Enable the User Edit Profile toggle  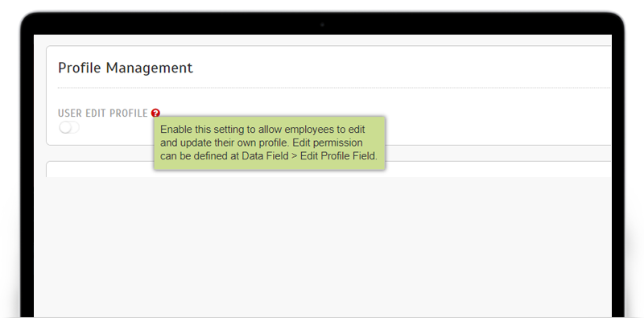coord(69,127)
